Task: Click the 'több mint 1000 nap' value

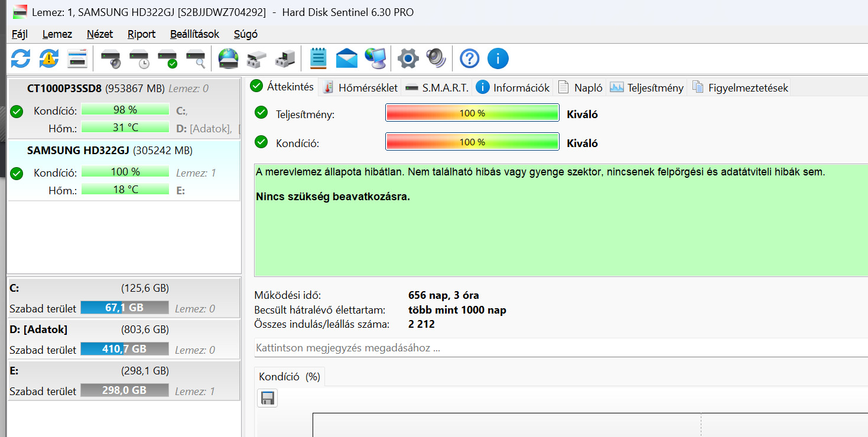Action: 457,310
